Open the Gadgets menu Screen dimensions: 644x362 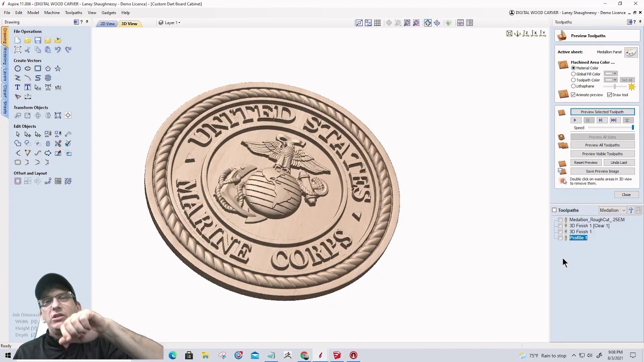[109, 13]
